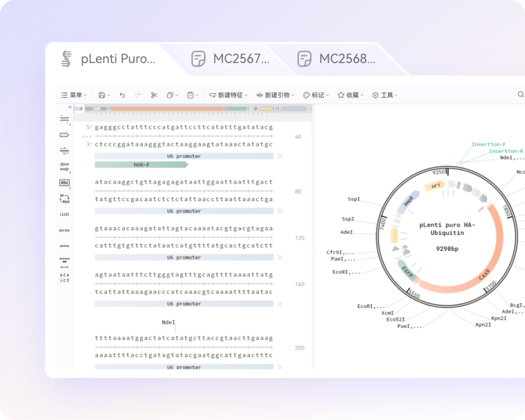Cut selection with scissors icon
The image size is (525, 420).
click(154, 95)
